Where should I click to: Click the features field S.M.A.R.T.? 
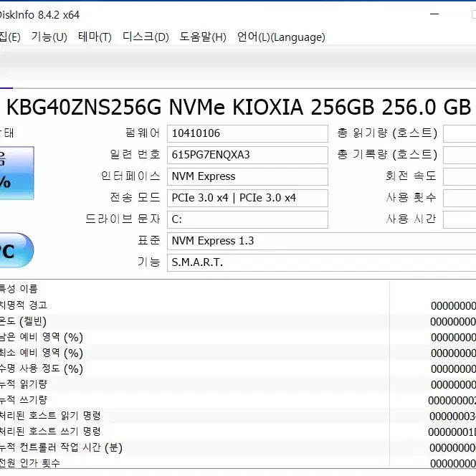click(321, 263)
